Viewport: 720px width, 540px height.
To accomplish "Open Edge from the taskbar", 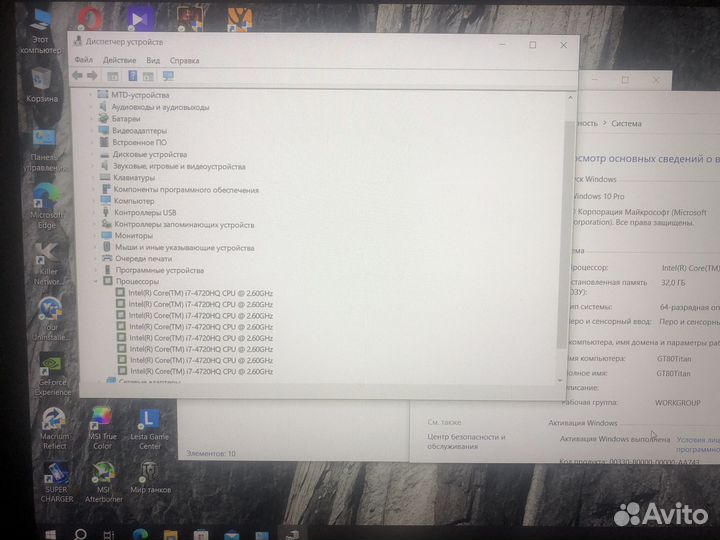I will tap(140, 534).
